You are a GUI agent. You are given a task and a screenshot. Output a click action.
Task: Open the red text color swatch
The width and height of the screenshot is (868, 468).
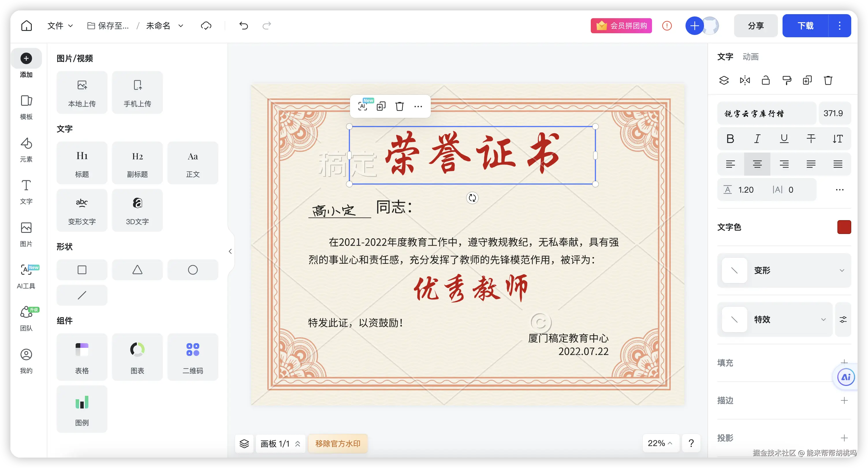[x=844, y=227]
